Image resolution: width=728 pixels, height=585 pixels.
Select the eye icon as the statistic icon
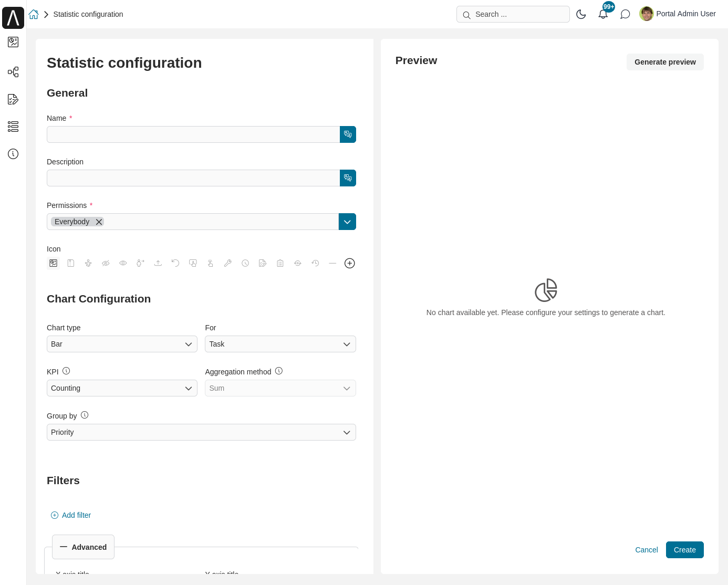click(x=123, y=263)
